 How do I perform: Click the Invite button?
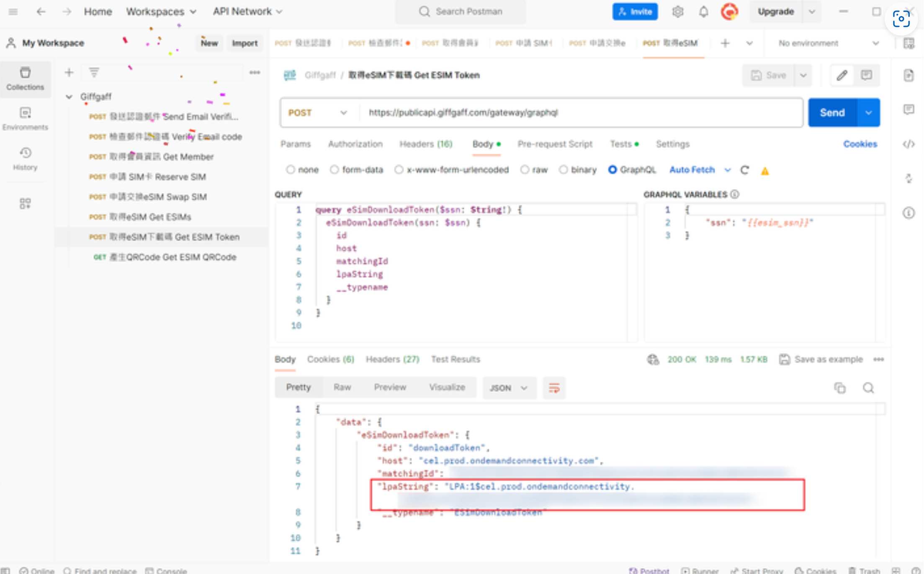tap(635, 12)
